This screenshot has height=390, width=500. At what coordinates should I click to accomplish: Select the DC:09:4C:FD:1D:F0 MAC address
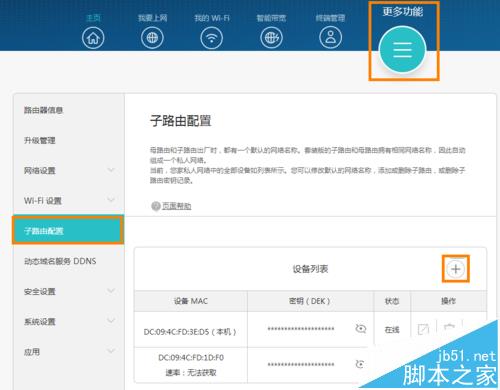(x=191, y=358)
